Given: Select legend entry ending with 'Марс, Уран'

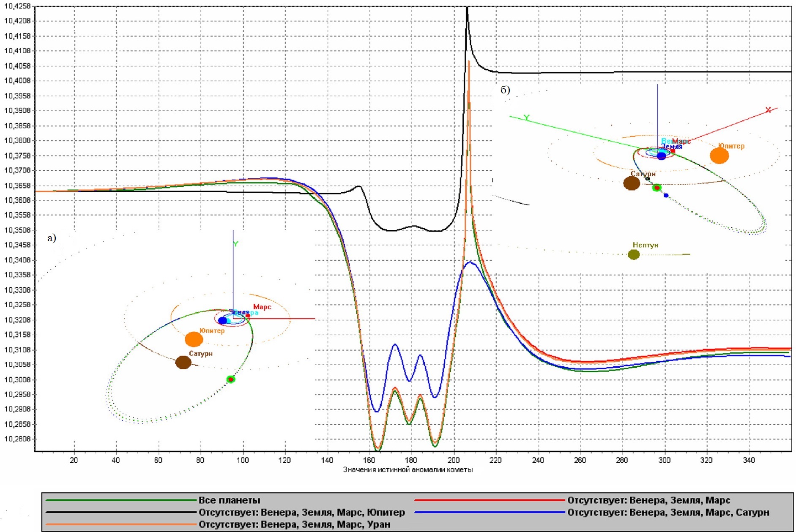Looking at the screenshot, I should (x=295, y=524).
